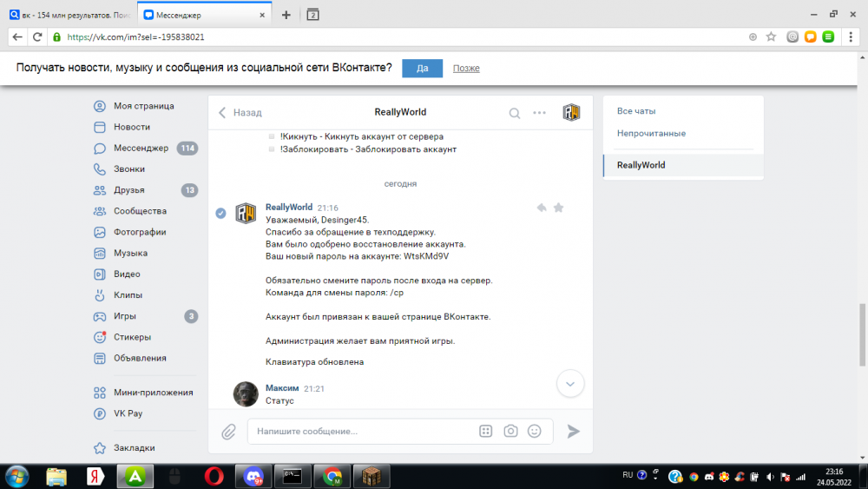
Task: Open the emoji picker
Action: (x=534, y=431)
